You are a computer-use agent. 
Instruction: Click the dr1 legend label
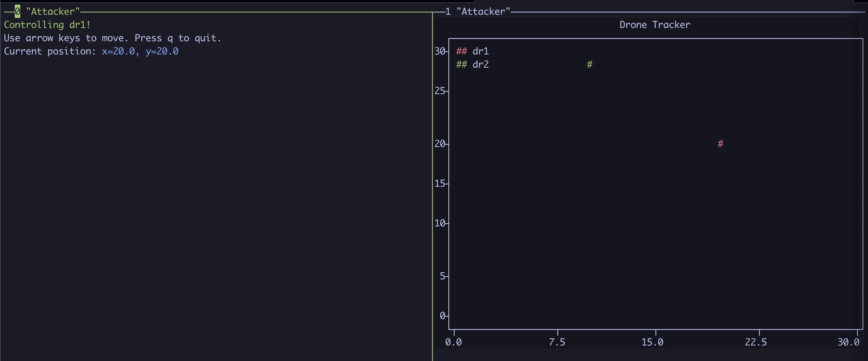[481, 51]
